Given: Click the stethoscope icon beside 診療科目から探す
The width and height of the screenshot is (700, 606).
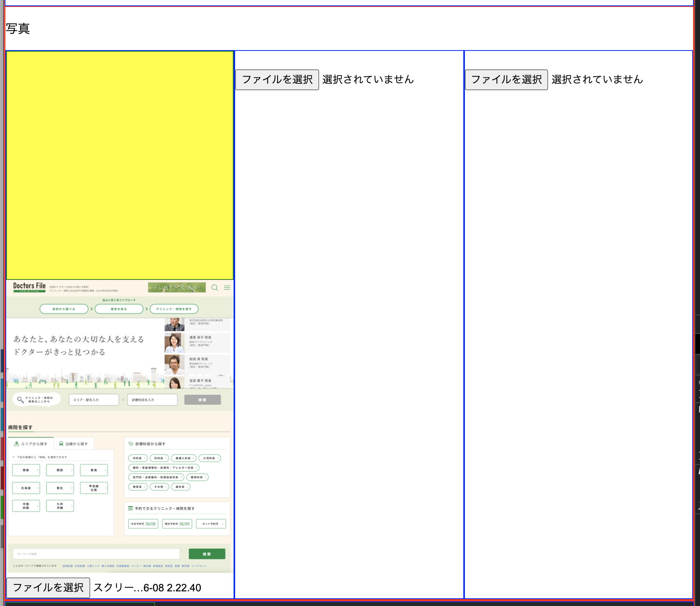Looking at the screenshot, I should click(x=130, y=444).
